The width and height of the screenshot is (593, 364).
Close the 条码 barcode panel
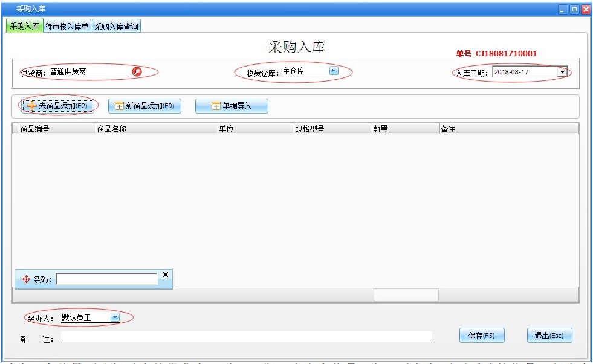pyautogui.click(x=165, y=275)
